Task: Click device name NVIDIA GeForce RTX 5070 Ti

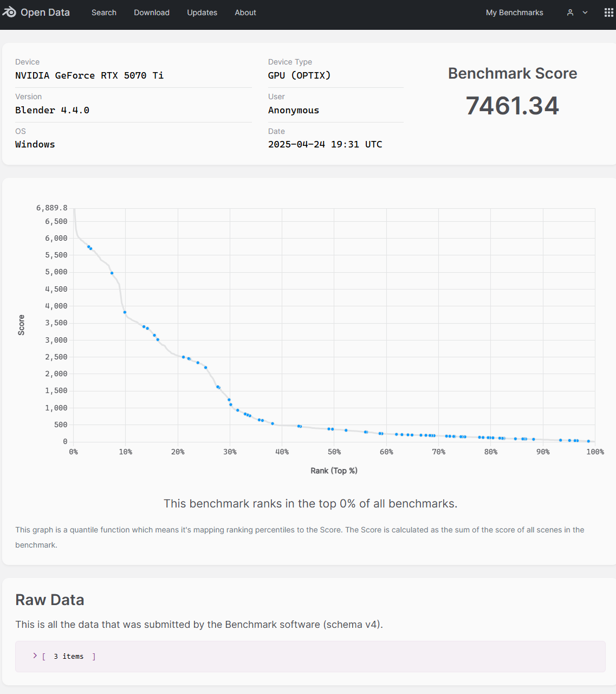Action: 89,75
